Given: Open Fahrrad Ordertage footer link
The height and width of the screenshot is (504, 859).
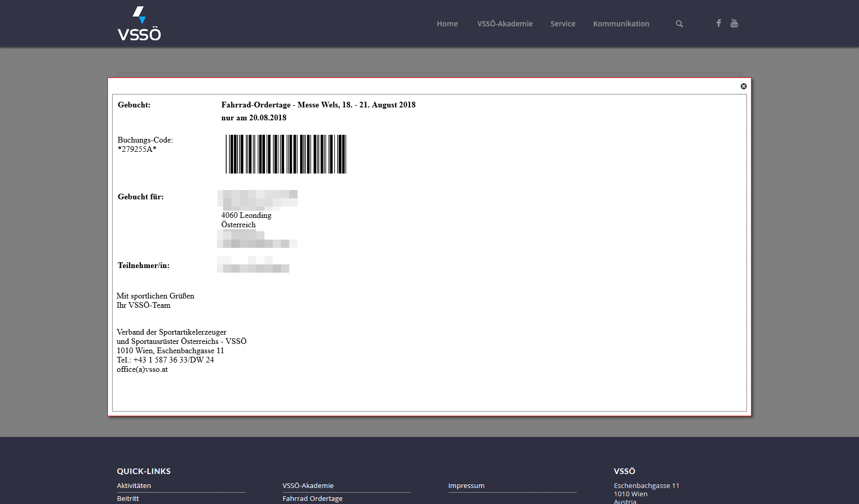Looking at the screenshot, I should (x=312, y=498).
